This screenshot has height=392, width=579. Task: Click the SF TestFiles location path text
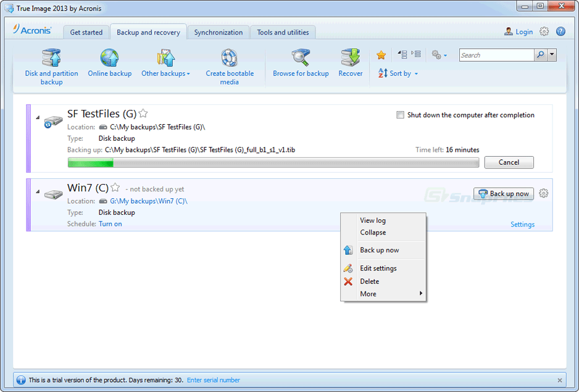click(157, 127)
